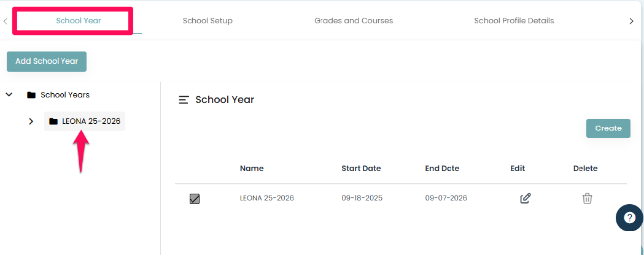Edit the LEONA 25-2026 school year
This screenshot has height=255, width=644.
pyautogui.click(x=525, y=198)
